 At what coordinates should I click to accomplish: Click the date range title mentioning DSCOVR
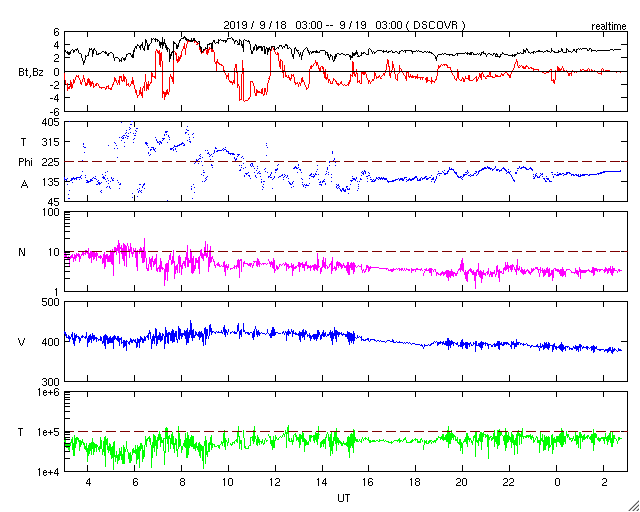[344, 25]
